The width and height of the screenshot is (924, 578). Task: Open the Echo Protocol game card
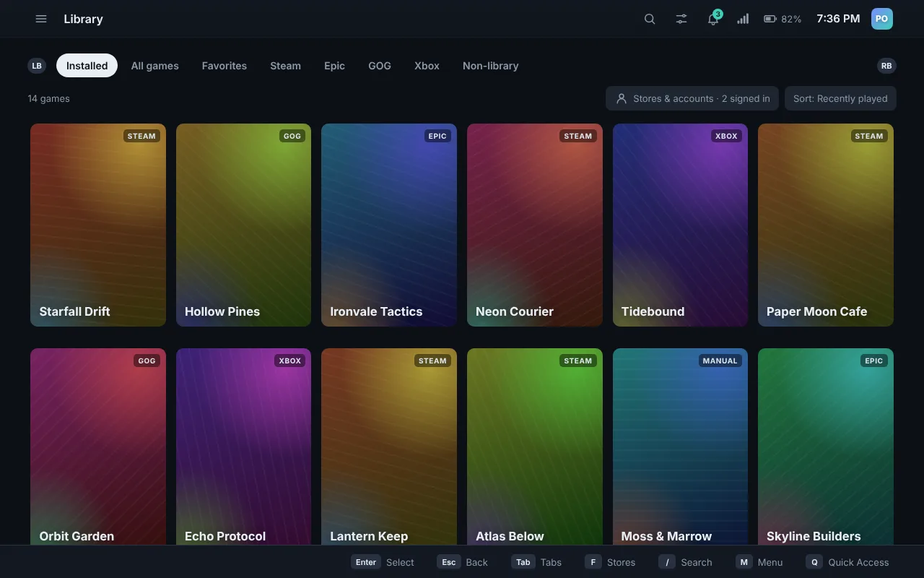(x=243, y=447)
